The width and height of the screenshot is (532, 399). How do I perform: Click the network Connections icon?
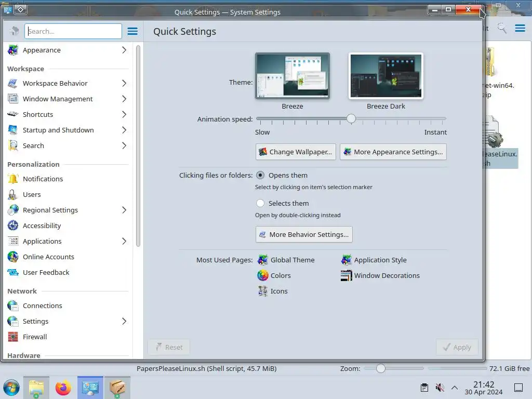13,305
